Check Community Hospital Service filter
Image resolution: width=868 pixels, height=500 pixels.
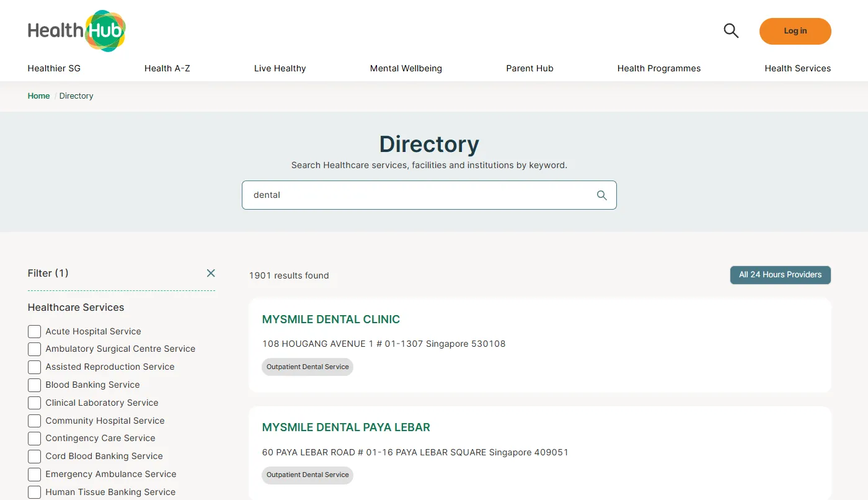click(34, 421)
